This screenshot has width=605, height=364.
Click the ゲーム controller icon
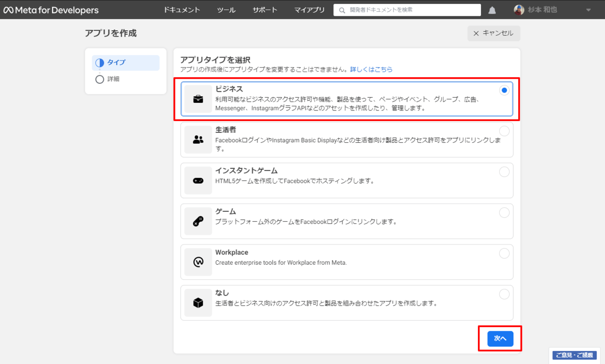pyautogui.click(x=198, y=221)
